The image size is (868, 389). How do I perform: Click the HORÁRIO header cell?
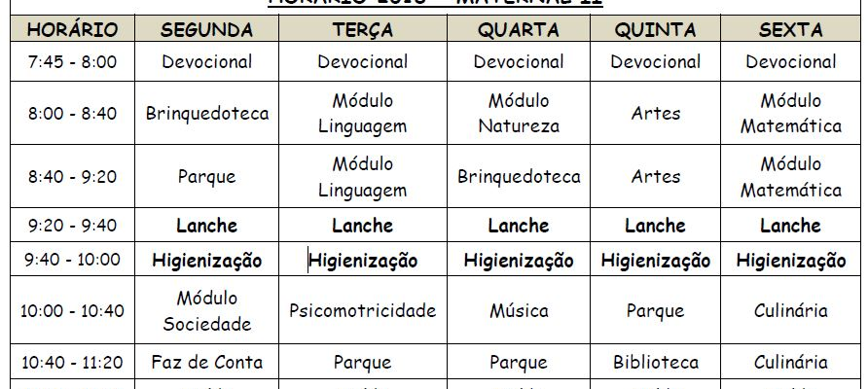click(x=73, y=28)
